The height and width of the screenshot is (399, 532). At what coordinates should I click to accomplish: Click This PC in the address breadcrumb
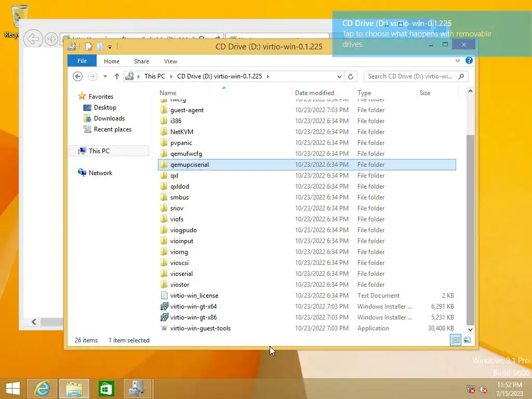(x=155, y=76)
